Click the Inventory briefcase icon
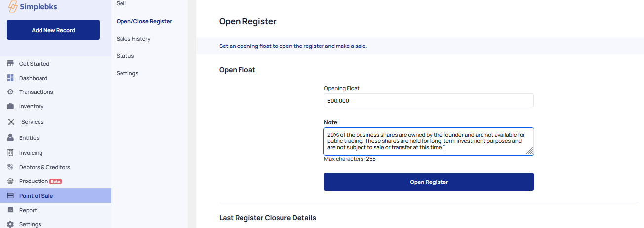Image resolution: width=644 pixels, height=228 pixels. tap(10, 106)
